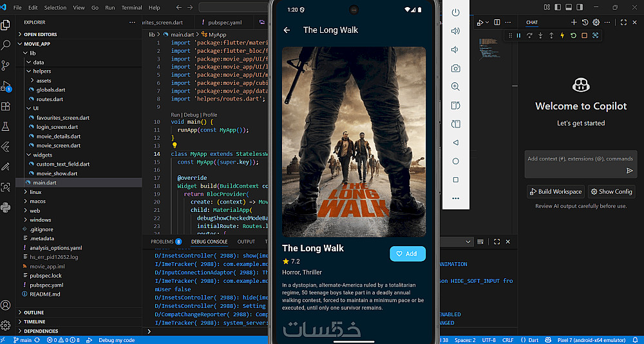Click the Profile code lens above main()
This screenshot has width=644, height=344.
coord(210,115)
